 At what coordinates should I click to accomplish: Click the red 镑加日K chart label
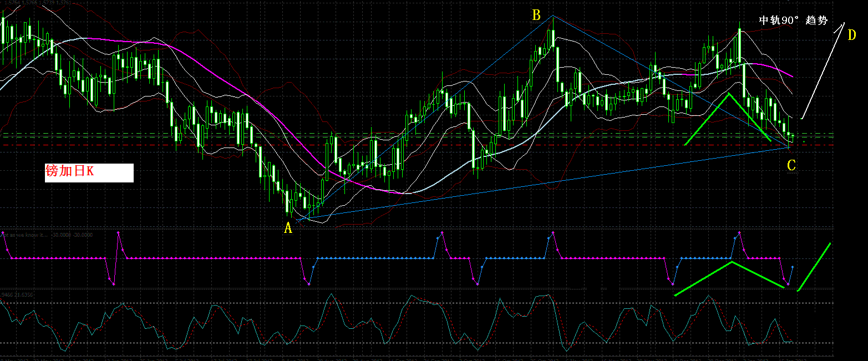[70, 172]
